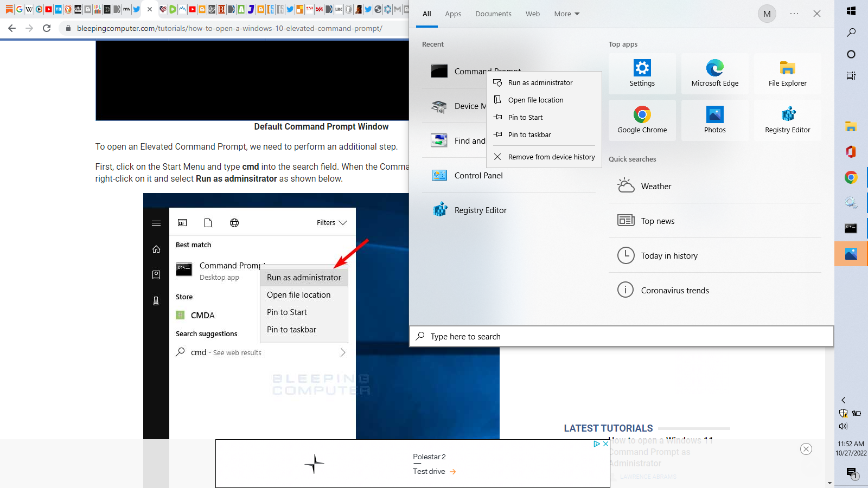This screenshot has width=868, height=488.
Task: Open the Top news quick search
Action: click(x=715, y=221)
